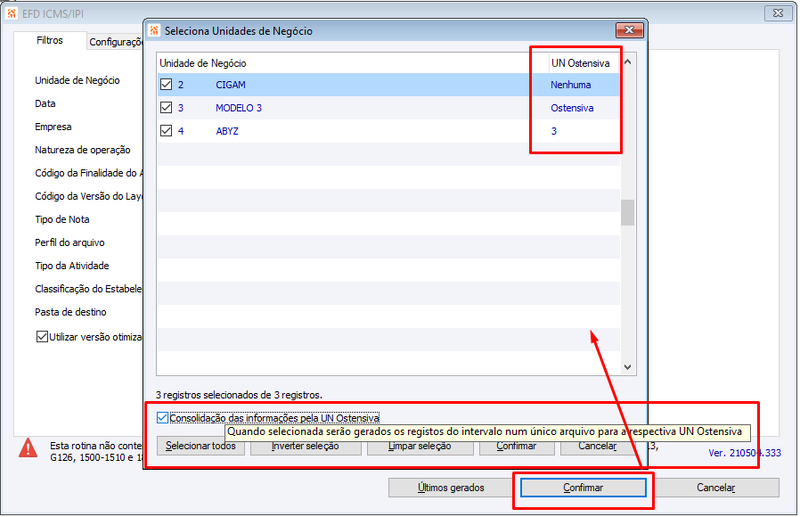Click the red warning triangle icon
Image resolution: width=800 pixels, height=517 pixels.
[x=28, y=448]
